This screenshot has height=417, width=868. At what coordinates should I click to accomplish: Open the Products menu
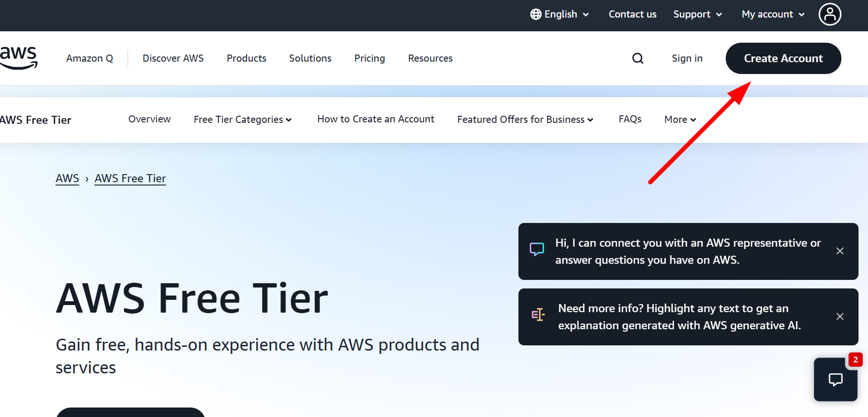247,58
